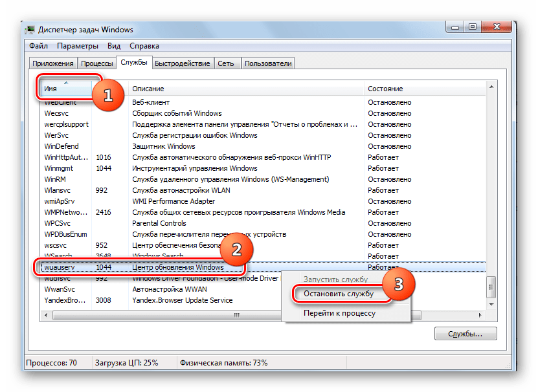
Task: Select the wmiApSrv service row
Action: (263, 201)
